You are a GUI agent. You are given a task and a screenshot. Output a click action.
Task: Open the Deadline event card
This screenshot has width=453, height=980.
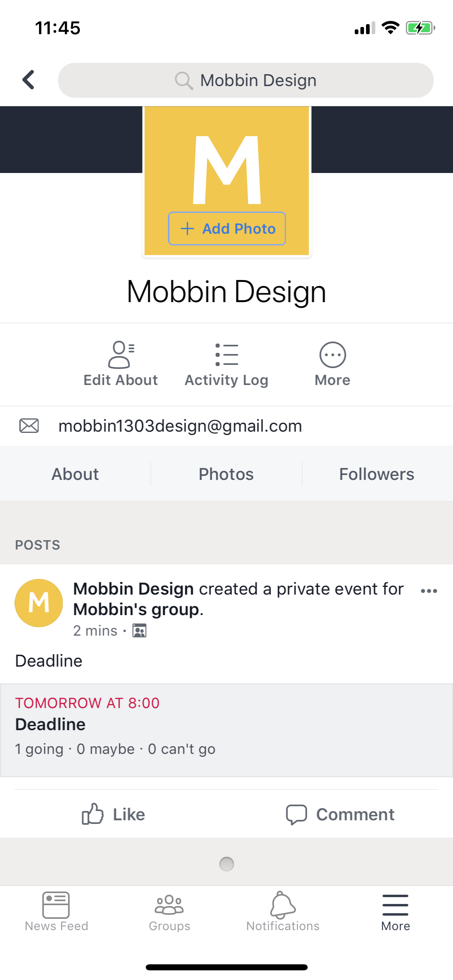226,730
